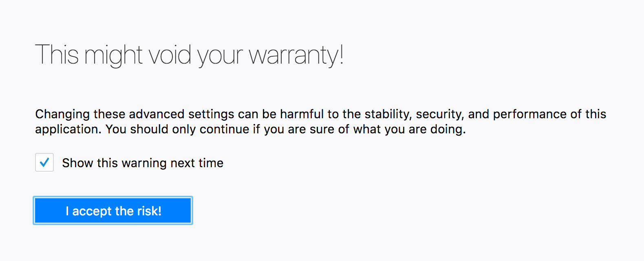This screenshot has width=644, height=261.
Task: Activate the highlighted accept button
Action: 113,210
